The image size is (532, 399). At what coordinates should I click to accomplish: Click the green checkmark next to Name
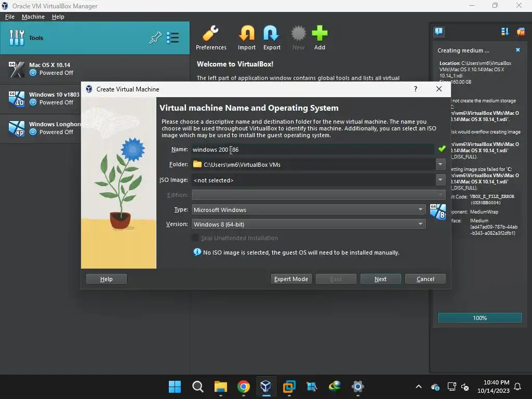pyautogui.click(x=442, y=149)
